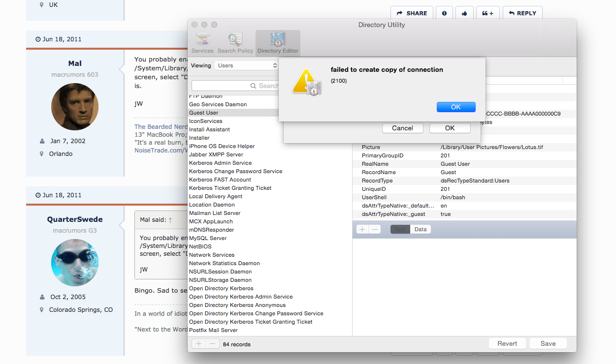The height and width of the screenshot is (364, 616).
Task: Select the UniqueID attribute row
Action: [465, 189]
